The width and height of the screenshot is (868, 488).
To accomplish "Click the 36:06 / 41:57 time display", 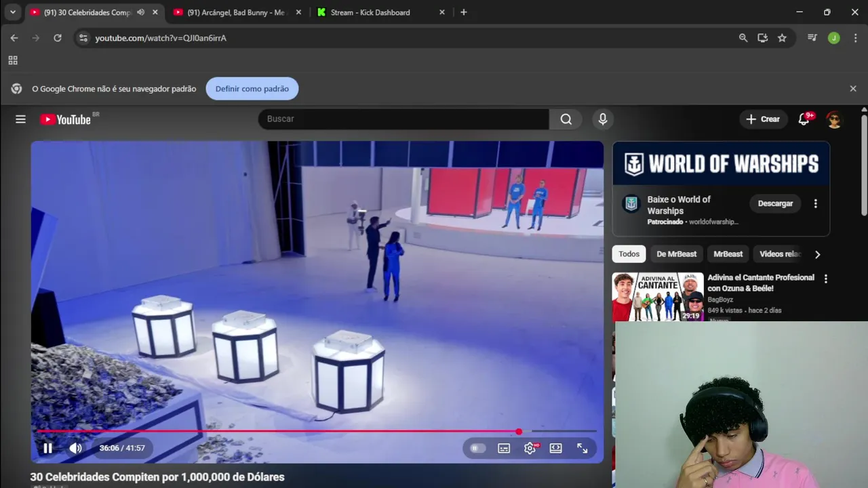I will pyautogui.click(x=122, y=448).
